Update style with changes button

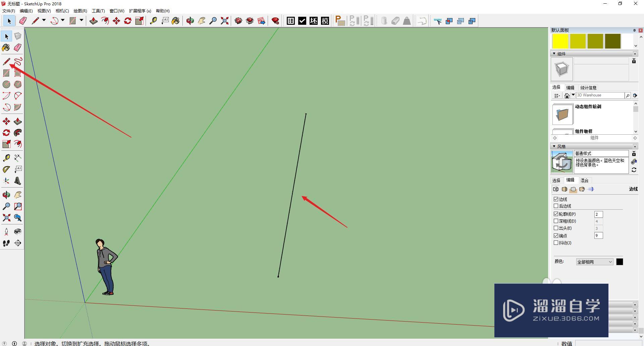tap(634, 170)
